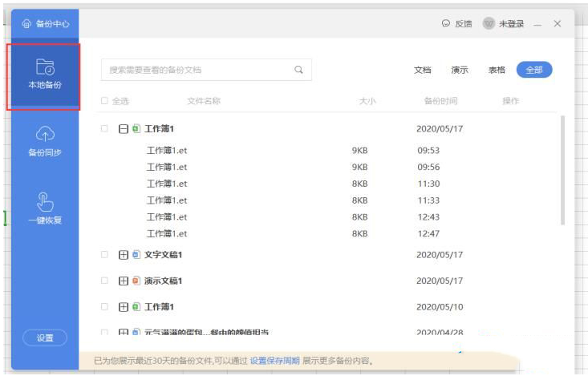Click the search magnifier icon
588x380 pixels.
pos(298,70)
